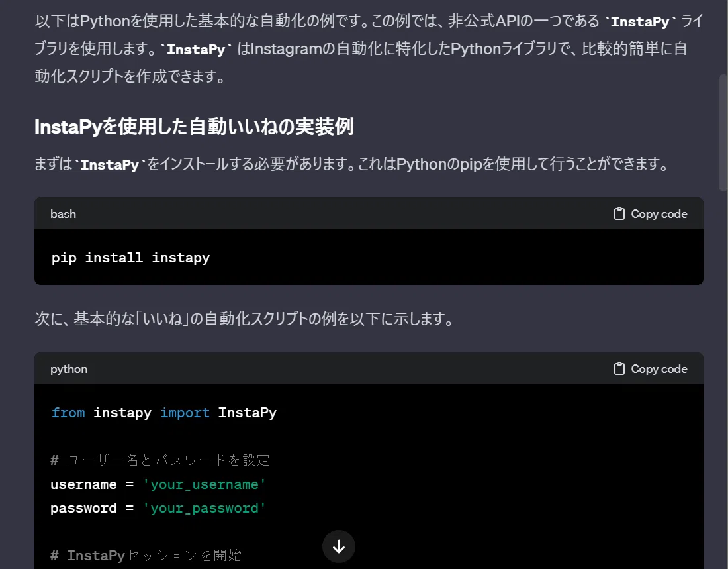This screenshot has width=728, height=569.
Task: Click the 'python' language label
Action: [69, 369]
